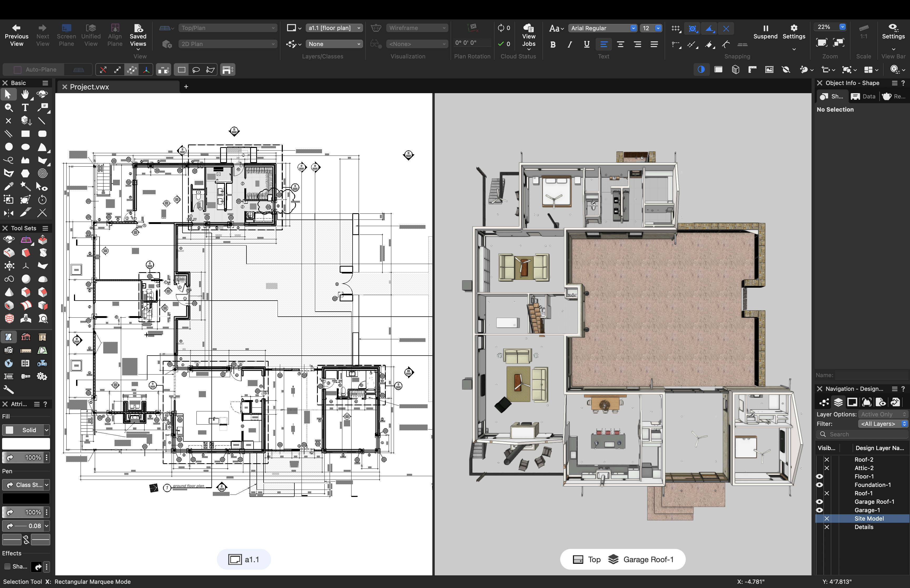This screenshot has width=910, height=588.
Task: Select the Text tool in Basic palette
Action: pyautogui.click(x=25, y=108)
